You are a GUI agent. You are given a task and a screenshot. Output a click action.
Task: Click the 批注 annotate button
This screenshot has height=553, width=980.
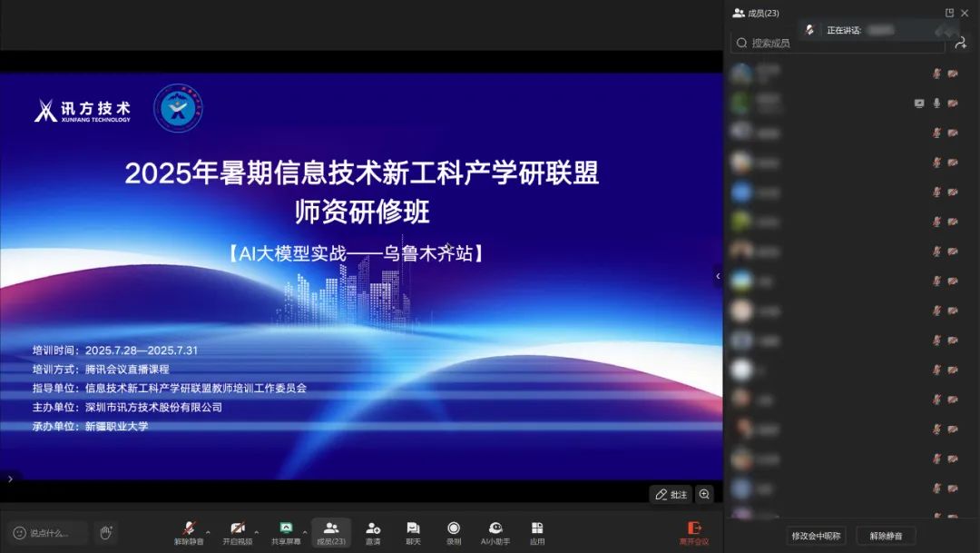point(671,494)
